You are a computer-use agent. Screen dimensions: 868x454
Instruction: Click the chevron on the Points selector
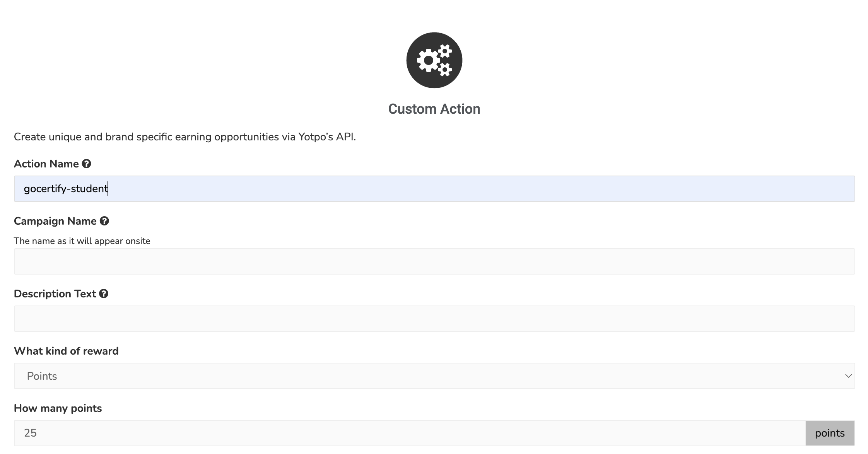click(x=849, y=375)
